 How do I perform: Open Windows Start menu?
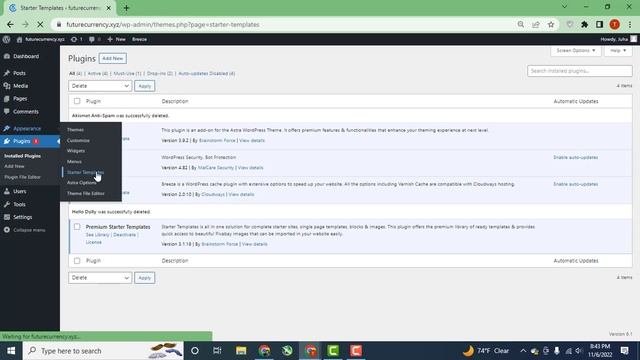[x=11, y=351]
